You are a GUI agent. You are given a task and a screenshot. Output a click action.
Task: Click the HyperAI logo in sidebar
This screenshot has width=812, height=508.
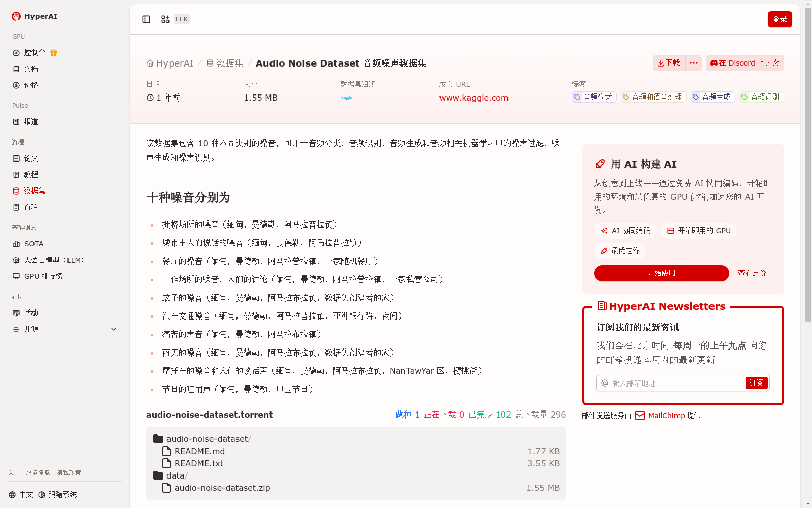click(35, 16)
